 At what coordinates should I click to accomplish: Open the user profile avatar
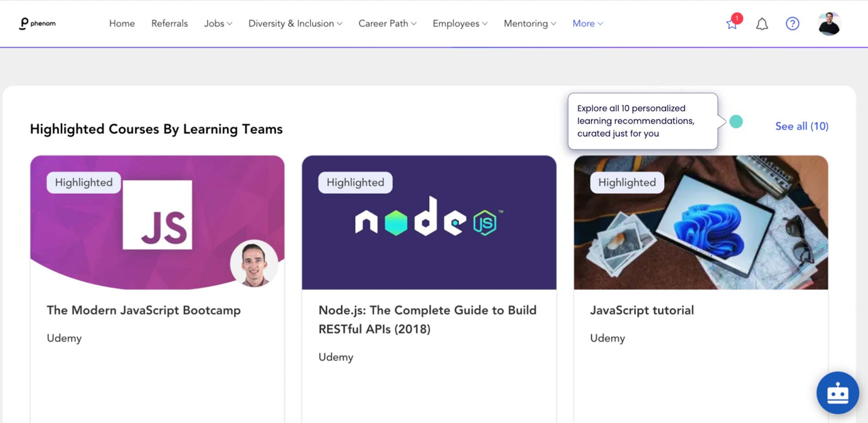(829, 24)
